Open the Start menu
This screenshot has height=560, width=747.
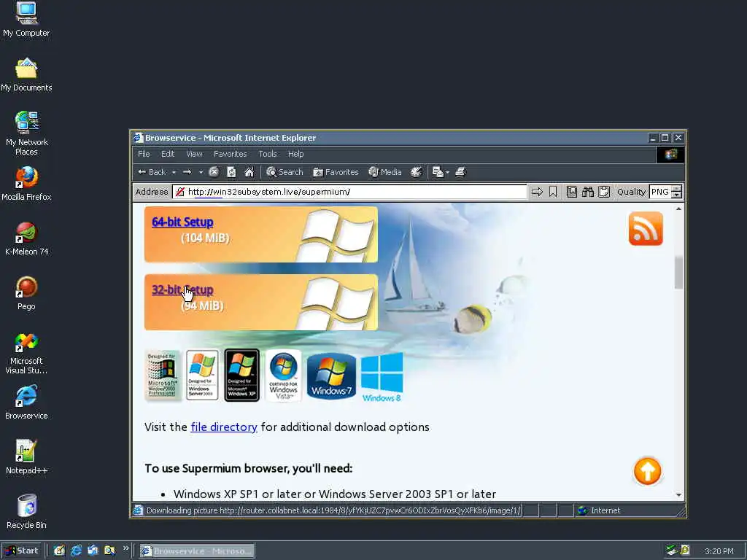click(x=22, y=551)
